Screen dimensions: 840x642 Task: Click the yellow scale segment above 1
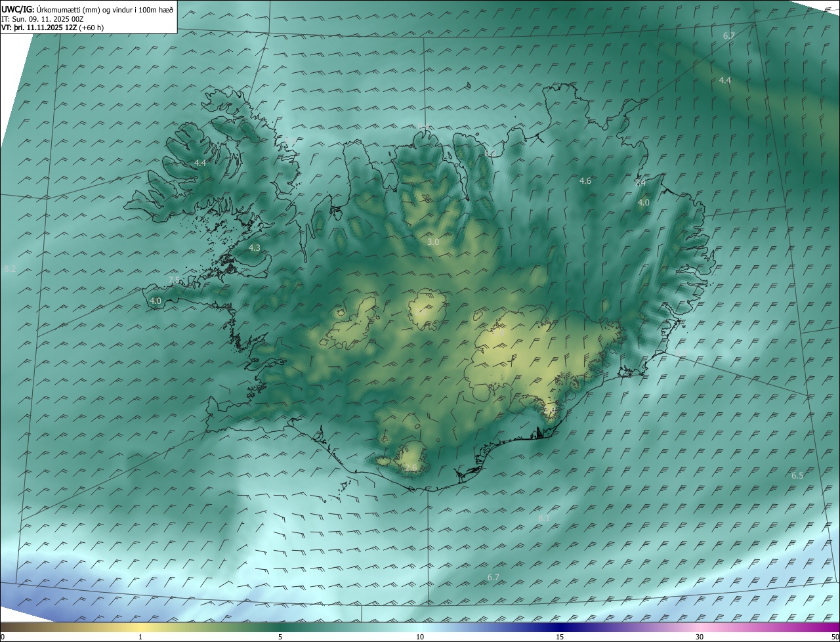tap(140, 627)
